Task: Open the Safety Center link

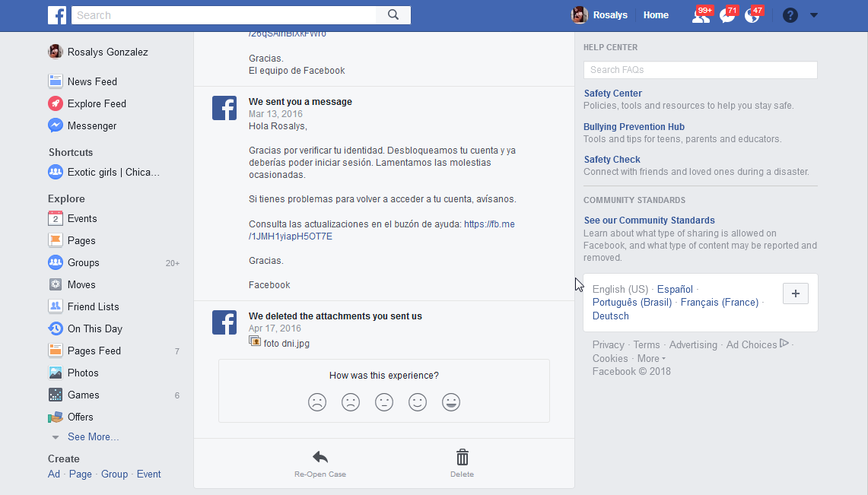Action: tap(613, 94)
